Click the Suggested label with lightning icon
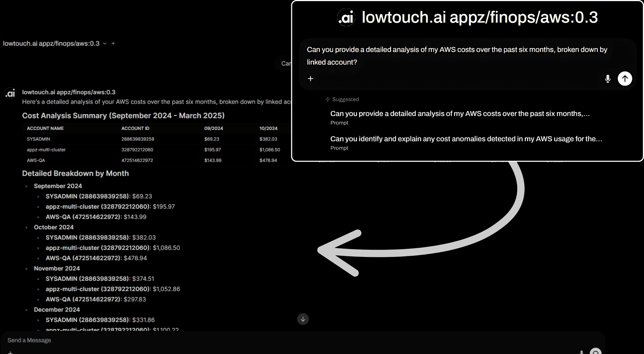Image resolution: width=644 pixels, height=354 pixels. coord(342,99)
